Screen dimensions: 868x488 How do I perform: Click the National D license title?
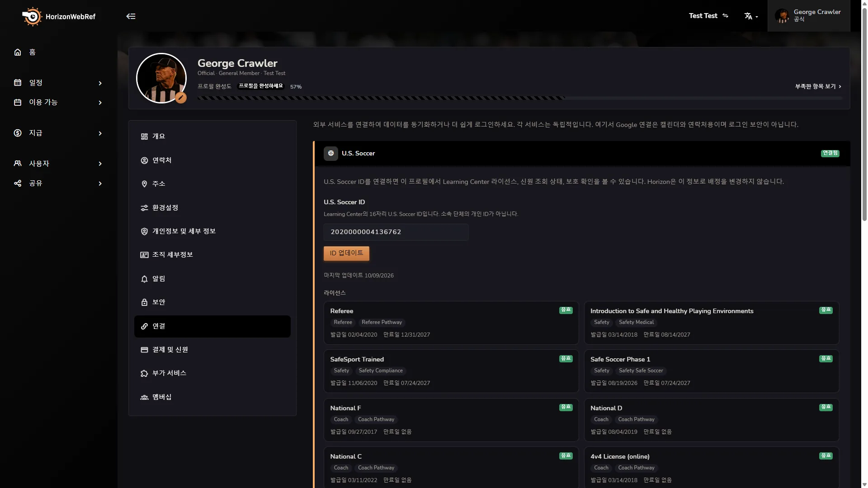click(x=606, y=408)
